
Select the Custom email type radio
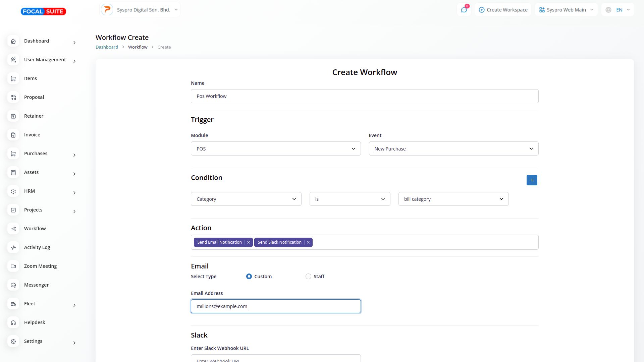click(249, 277)
